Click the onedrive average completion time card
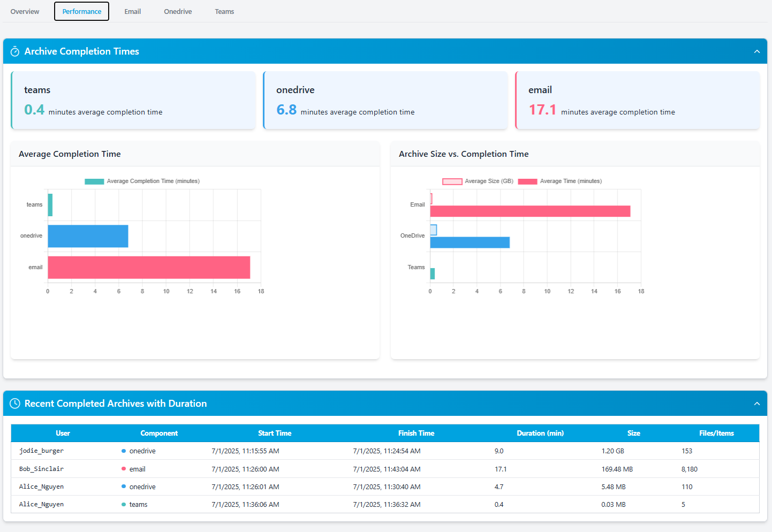Viewport: 772px width, 532px height. click(x=385, y=101)
